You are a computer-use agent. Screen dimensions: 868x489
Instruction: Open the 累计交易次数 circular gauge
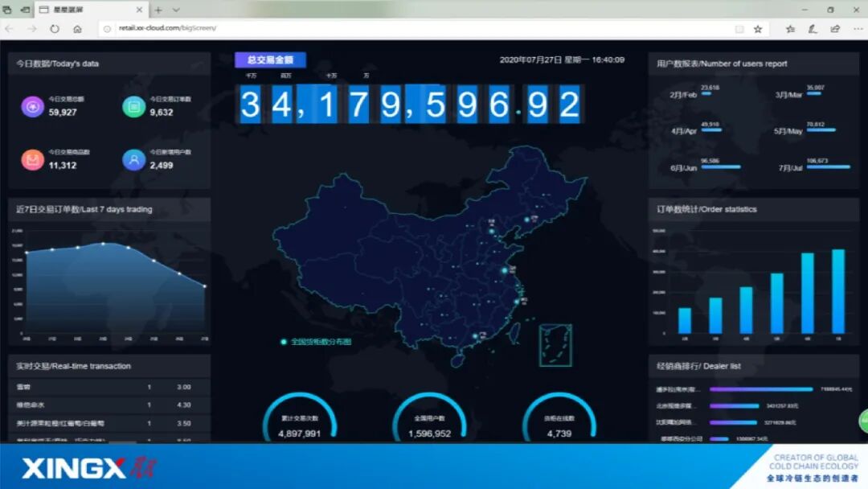(x=300, y=418)
